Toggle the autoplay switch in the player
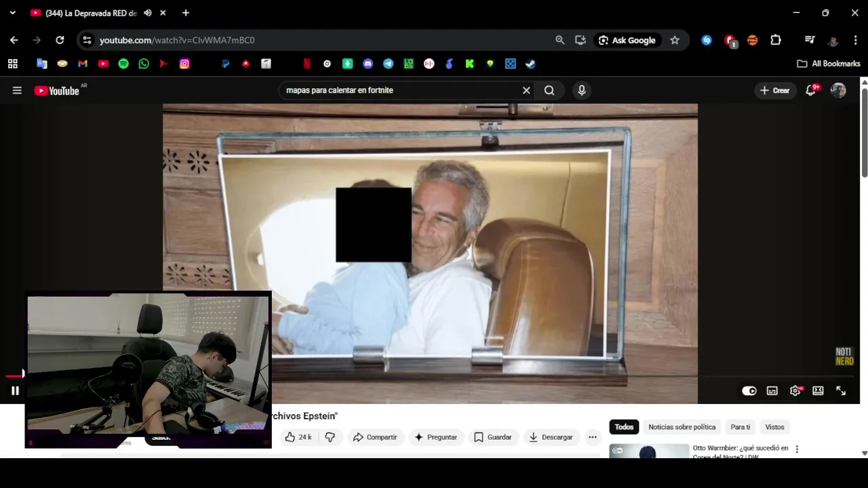This screenshot has width=868, height=488. point(749,390)
